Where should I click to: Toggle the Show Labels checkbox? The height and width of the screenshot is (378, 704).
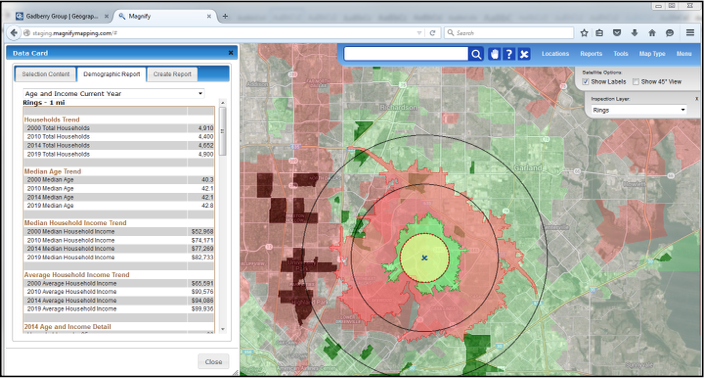tap(585, 82)
